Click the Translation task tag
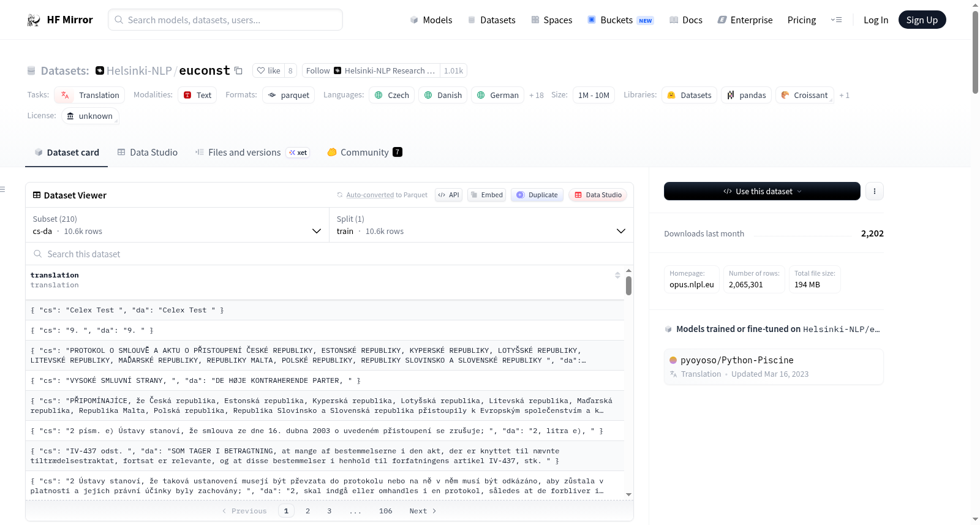The height and width of the screenshot is (525, 980). pos(89,95)
